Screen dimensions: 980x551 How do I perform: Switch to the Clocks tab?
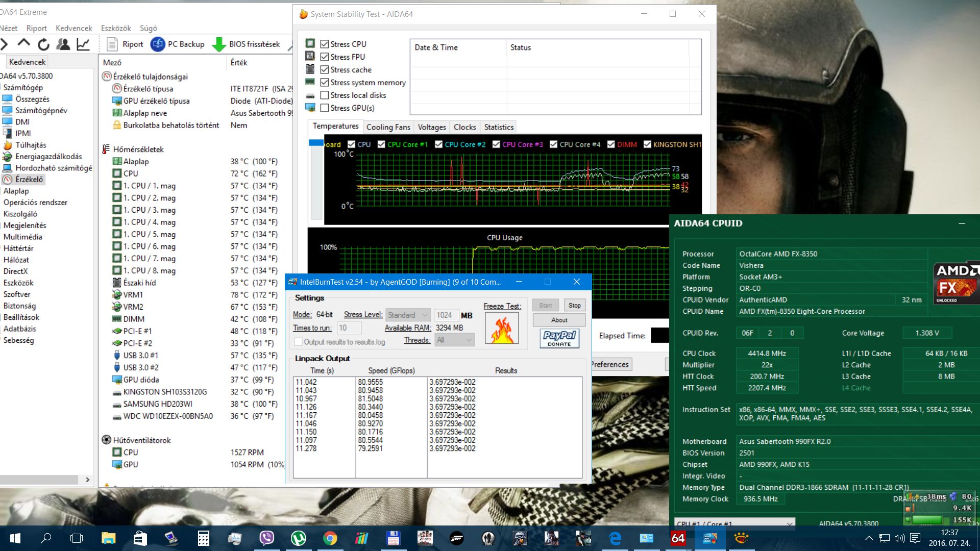point(465,127)
